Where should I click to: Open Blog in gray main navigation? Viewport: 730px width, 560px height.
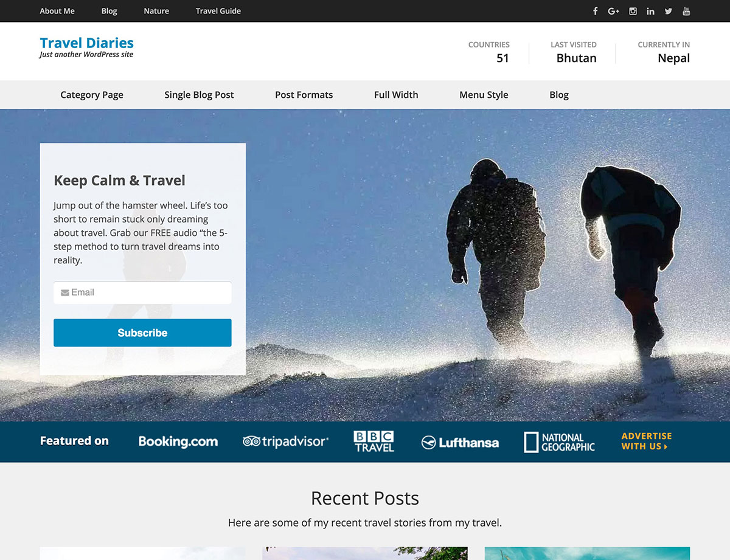(559, 95)
